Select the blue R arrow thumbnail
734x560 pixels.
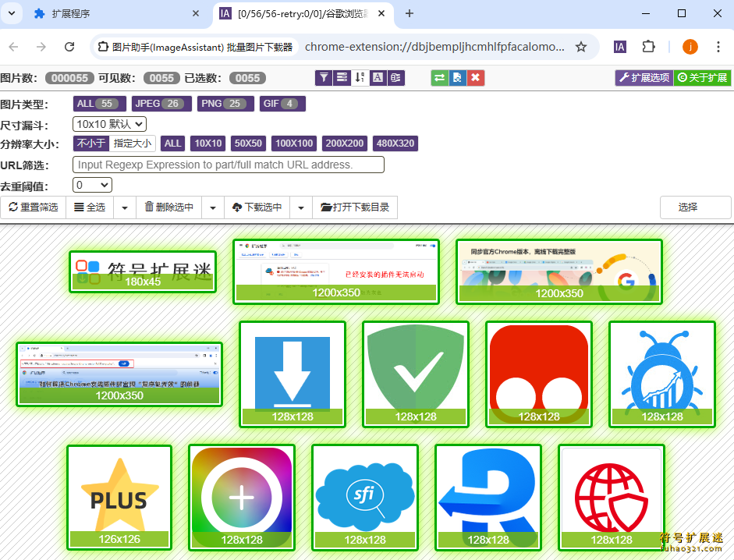coord(488,498)
